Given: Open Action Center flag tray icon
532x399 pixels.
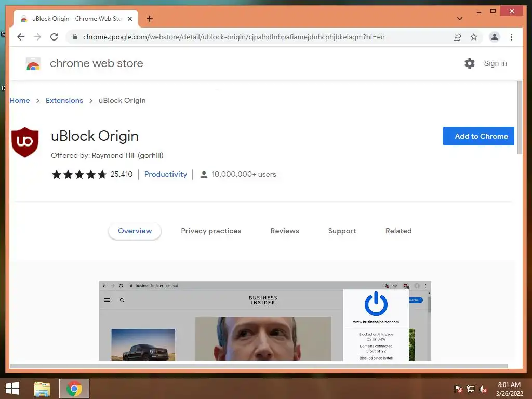Looking at the screenshot, I should point(458,389).
